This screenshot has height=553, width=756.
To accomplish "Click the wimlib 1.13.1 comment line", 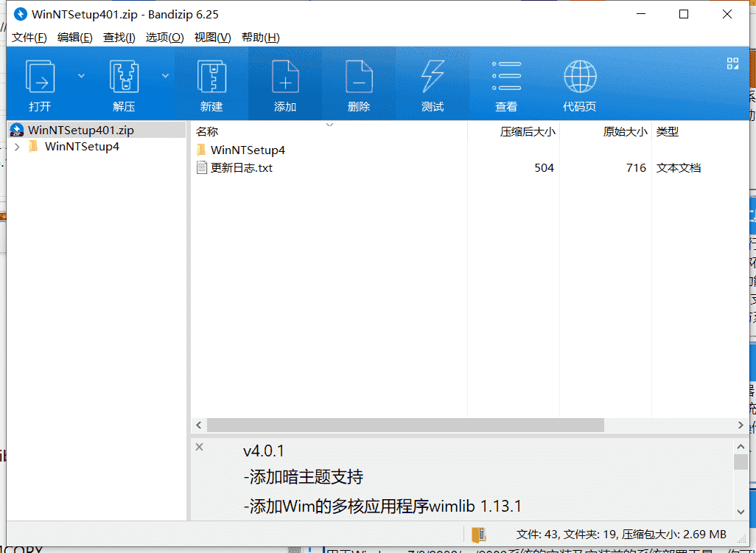I will [x=382, y=507].
